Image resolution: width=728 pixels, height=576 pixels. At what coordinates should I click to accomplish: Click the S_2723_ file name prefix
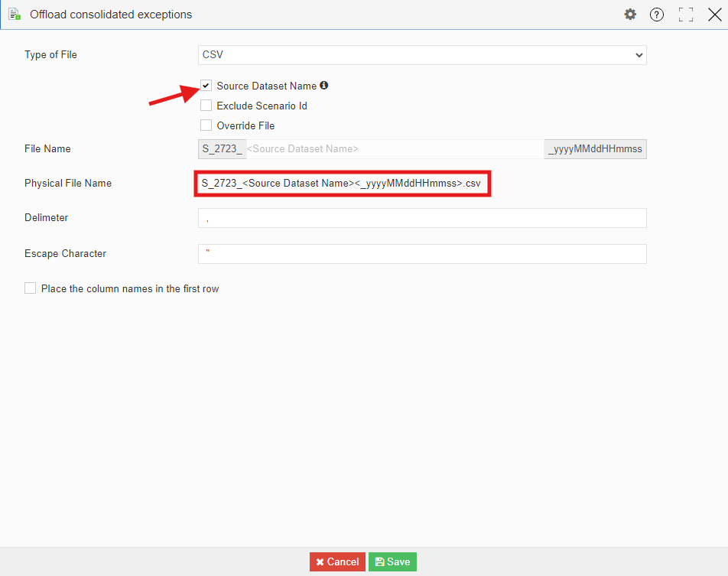(x=221, y=149)
